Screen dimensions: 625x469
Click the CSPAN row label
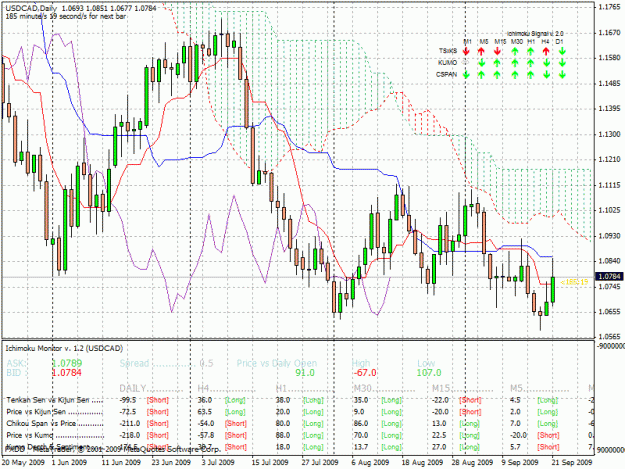click(x=446, y=75)
